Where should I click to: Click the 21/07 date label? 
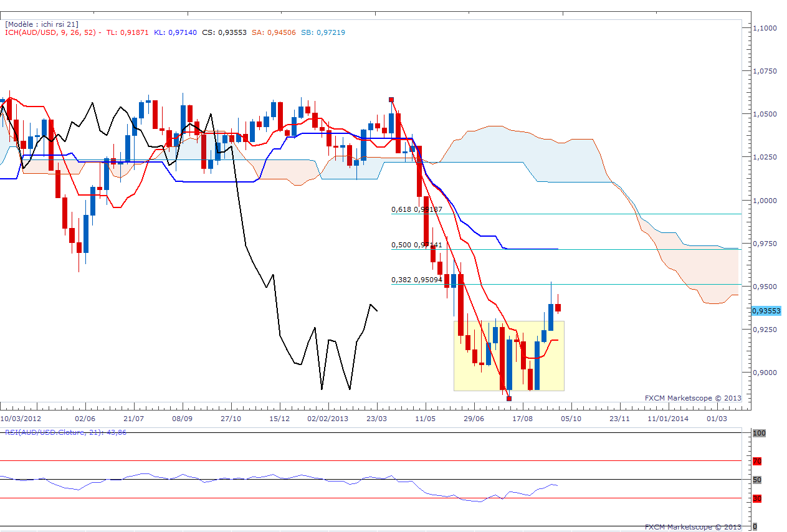point(134,419)
